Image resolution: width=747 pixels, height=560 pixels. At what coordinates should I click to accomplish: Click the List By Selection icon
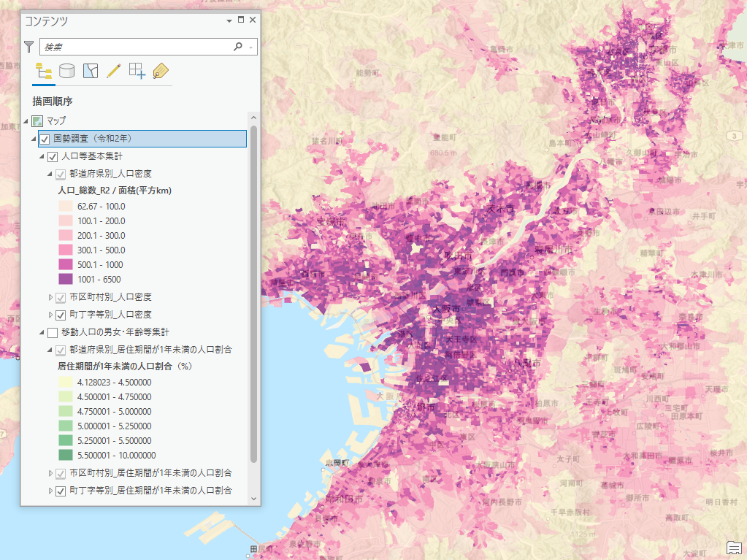point(90,71)
